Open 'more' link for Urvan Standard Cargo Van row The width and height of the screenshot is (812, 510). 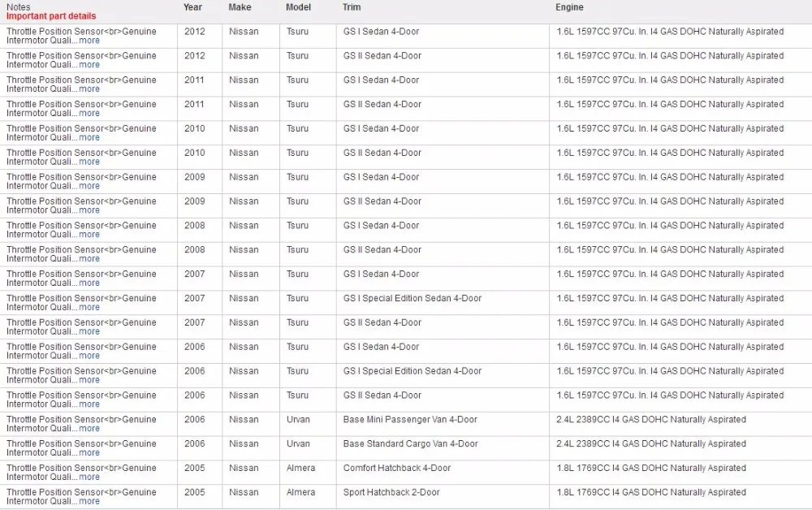coord(89,453)
